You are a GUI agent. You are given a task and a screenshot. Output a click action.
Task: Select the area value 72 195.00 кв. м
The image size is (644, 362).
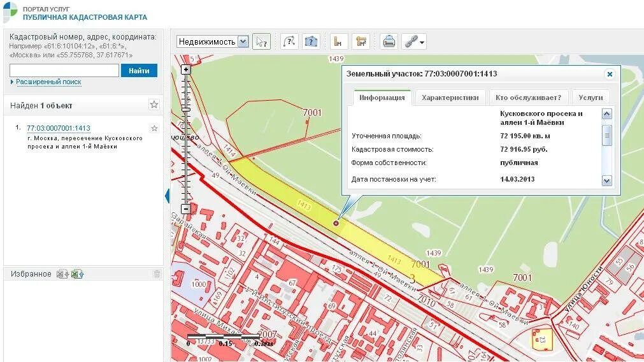[x=525, y=136]
